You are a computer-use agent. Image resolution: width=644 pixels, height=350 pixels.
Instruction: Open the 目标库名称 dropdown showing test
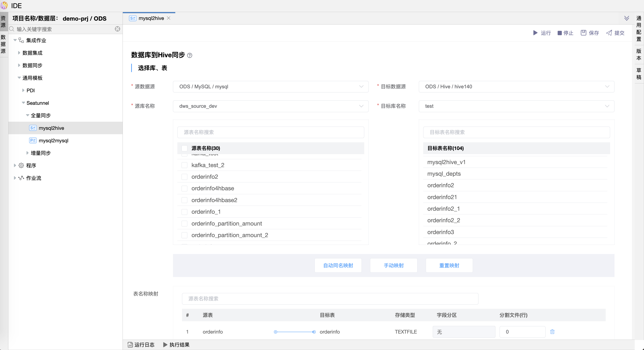[516, 106]
